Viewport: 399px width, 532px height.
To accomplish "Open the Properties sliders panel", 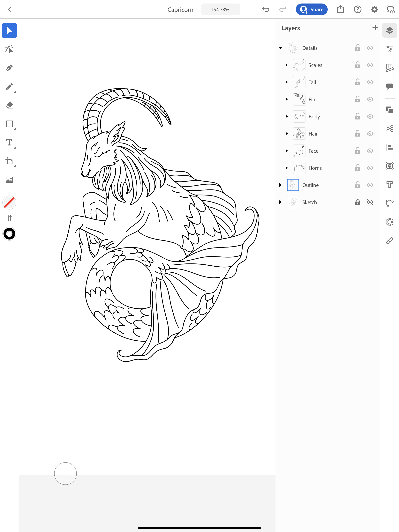I will click(x=390, y=49).
